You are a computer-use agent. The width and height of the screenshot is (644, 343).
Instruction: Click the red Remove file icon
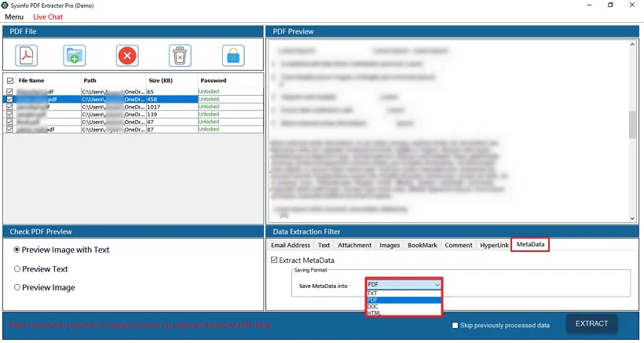[127, 56]
